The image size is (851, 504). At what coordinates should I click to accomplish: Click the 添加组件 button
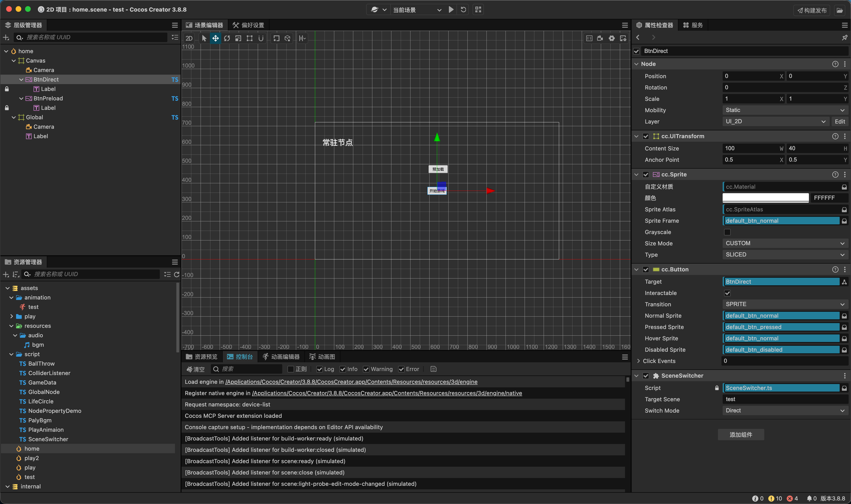pos(741,435)
